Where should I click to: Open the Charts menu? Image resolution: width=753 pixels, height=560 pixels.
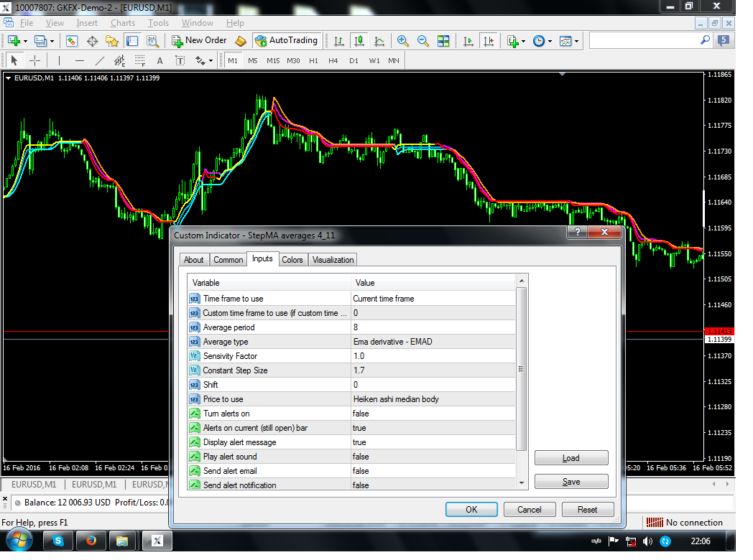pos(123,23)
